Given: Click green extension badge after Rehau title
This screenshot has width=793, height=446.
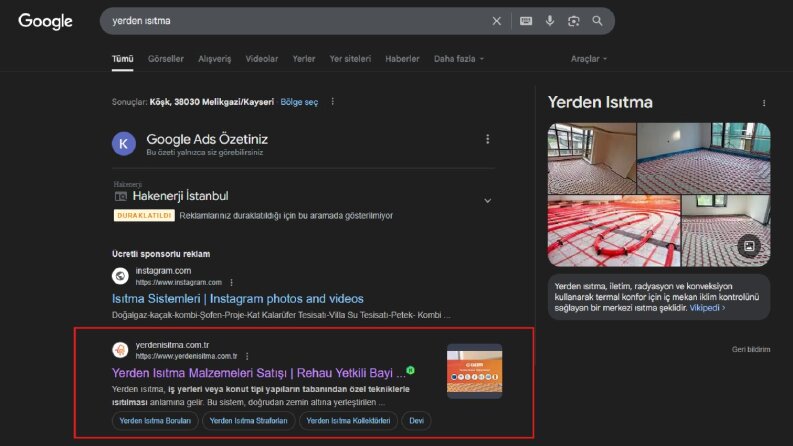Looking at the screenshot, I should pos(411,370).
